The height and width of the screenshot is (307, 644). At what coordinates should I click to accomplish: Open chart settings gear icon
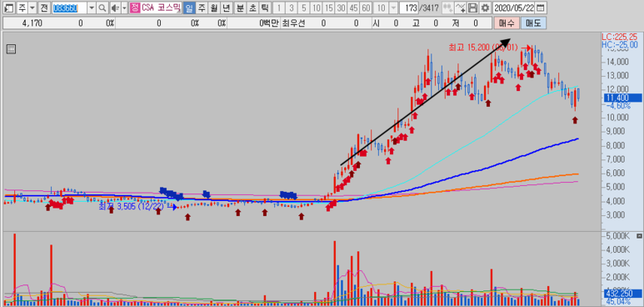click(x=486, y=8)
